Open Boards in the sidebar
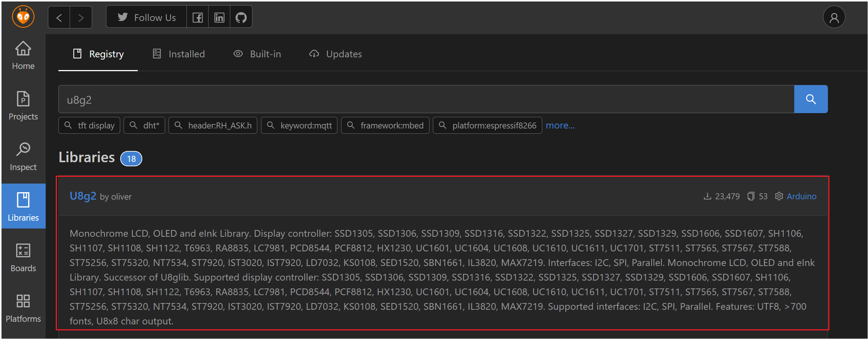 point(23,258)
